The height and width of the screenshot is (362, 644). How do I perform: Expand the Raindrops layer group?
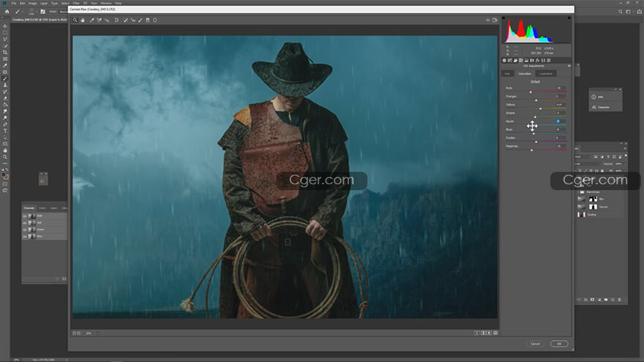pos(578,192)
